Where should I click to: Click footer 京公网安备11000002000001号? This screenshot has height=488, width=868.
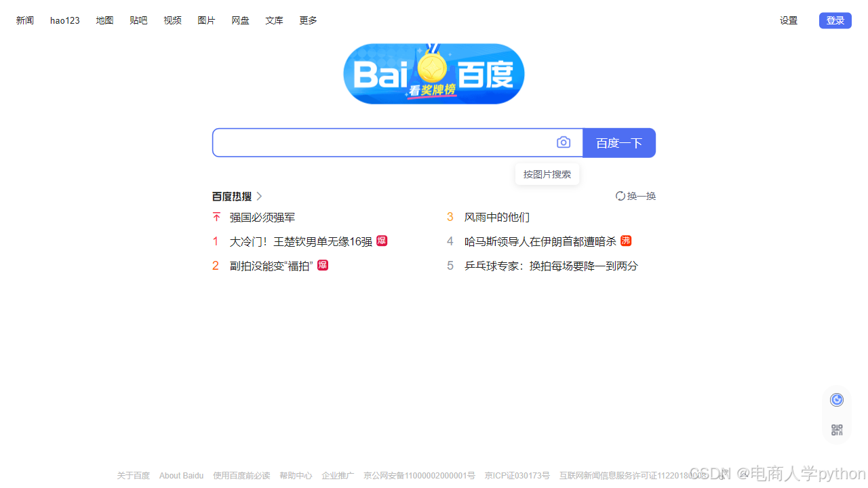click(x=419, y=476)
